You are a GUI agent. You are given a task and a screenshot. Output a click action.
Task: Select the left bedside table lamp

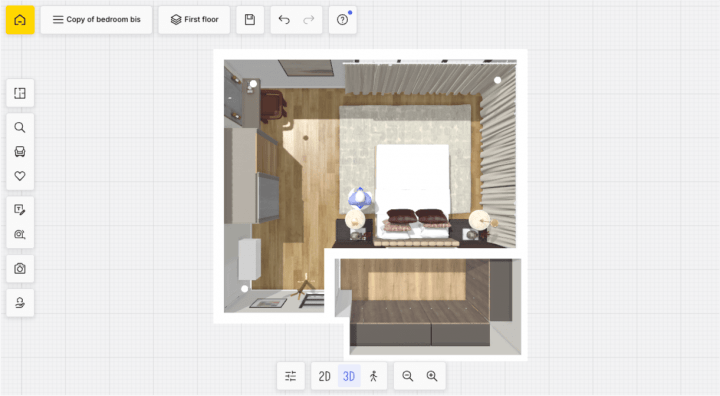pyautogui.click(x=355, y=219)
